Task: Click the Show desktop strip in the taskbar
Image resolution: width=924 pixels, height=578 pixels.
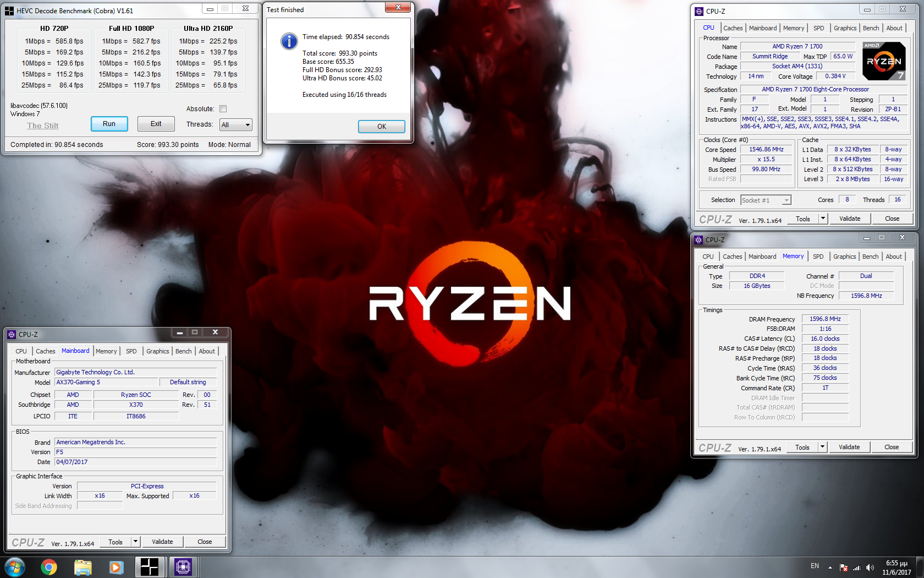Action: (920, 568)
